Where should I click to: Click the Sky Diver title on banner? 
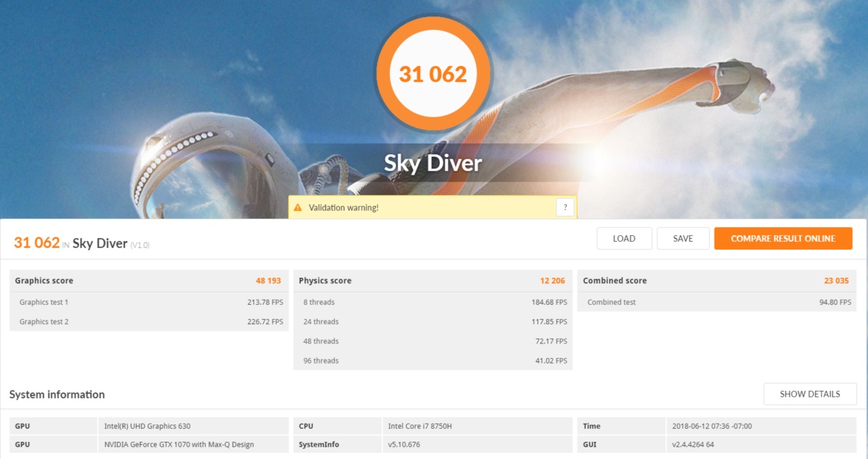(433, 164)
